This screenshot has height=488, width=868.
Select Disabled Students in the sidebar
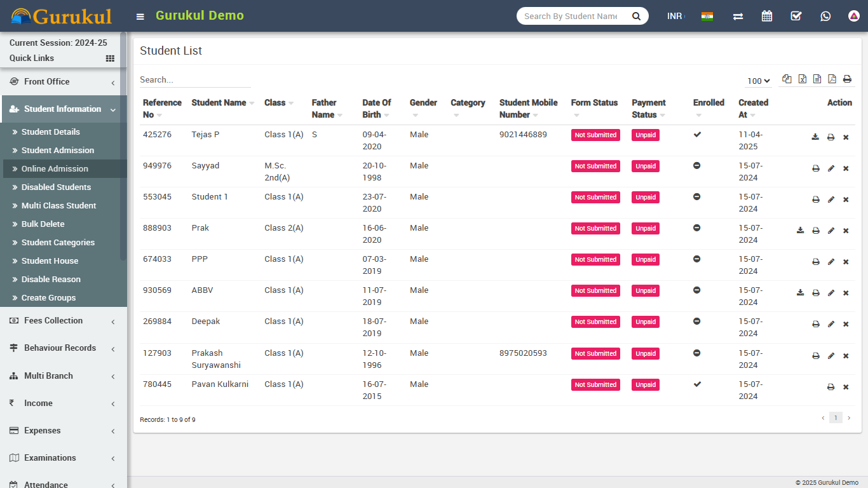pos(56,187)
